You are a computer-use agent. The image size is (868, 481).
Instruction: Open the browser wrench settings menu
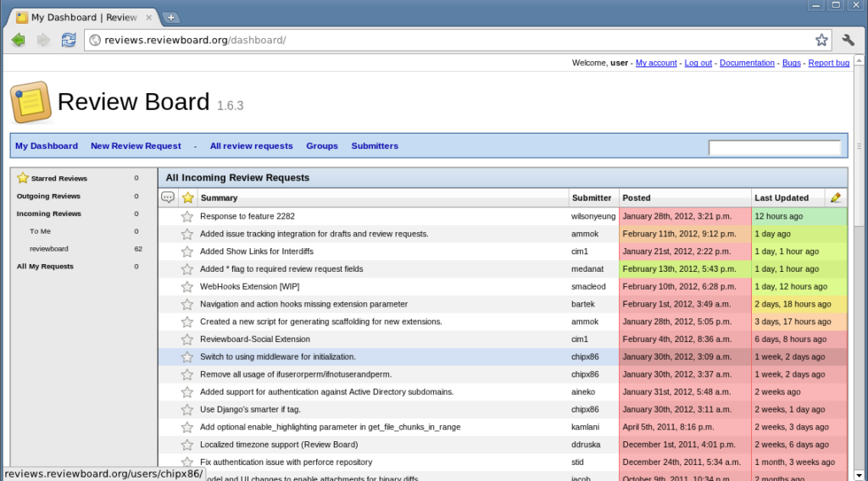pos(848,40)
